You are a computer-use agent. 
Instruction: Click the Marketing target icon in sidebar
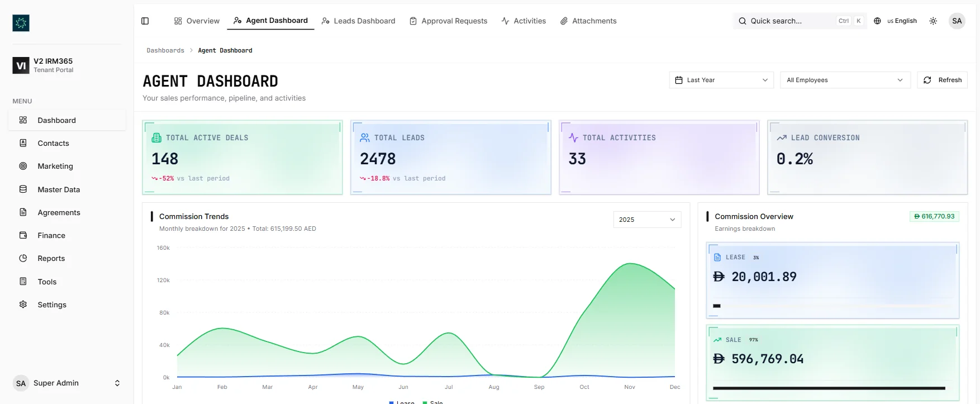23,166
